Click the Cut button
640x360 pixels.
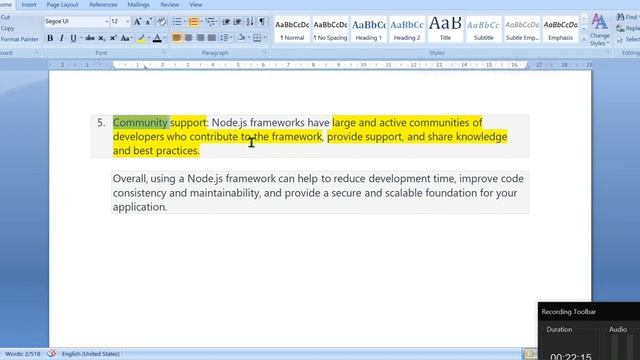[x=5, y=17]
